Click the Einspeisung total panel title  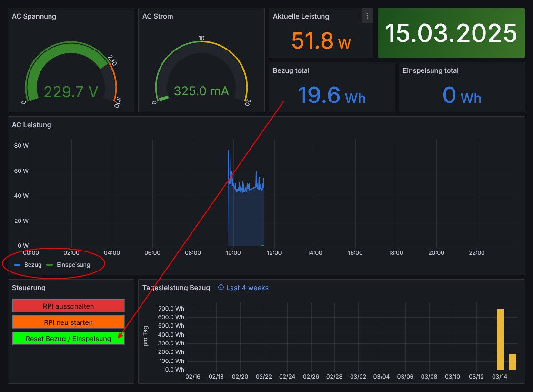click(431, 70)
